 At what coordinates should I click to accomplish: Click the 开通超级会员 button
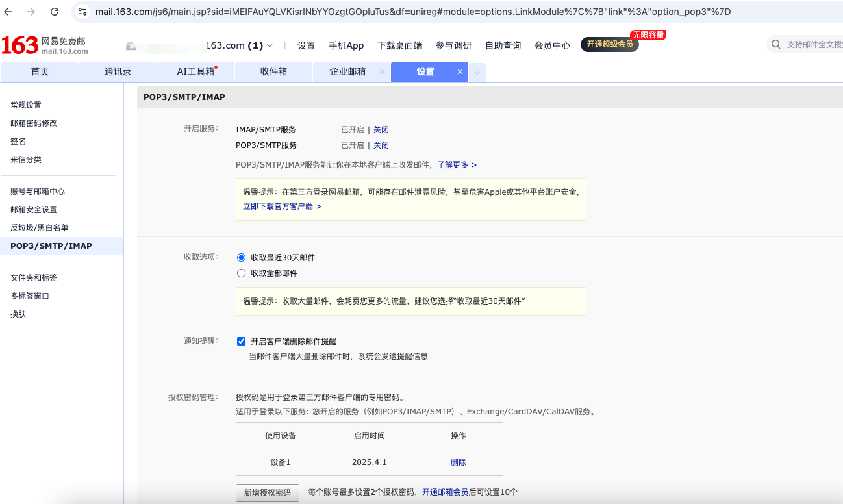(x=609, y=44)
